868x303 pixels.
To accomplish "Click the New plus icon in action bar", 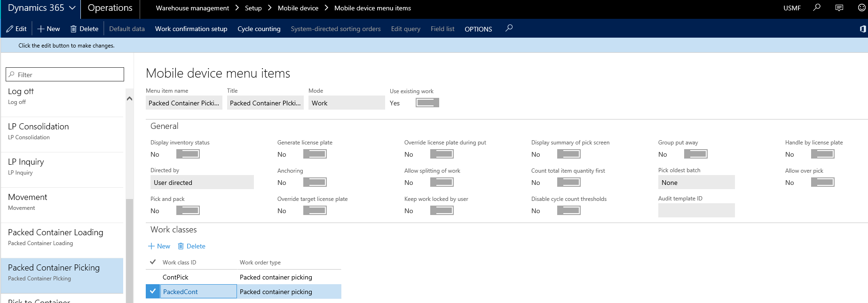I will point(41,29).
